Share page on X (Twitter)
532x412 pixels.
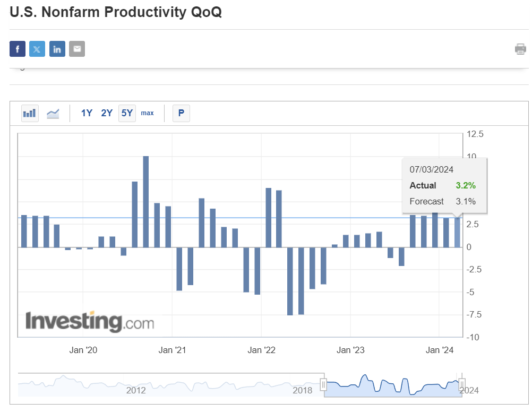click(37, 49)
